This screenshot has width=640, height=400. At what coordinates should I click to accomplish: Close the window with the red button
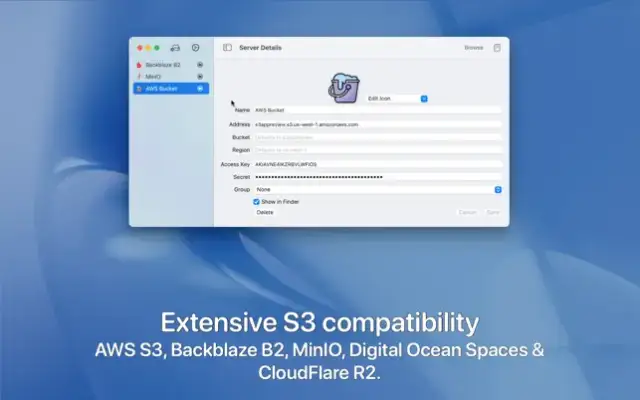[140, 48]
